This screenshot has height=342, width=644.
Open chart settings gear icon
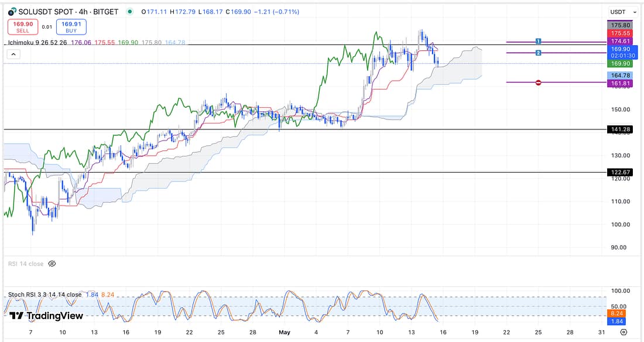pyautogui.click(x=624, y=332)
